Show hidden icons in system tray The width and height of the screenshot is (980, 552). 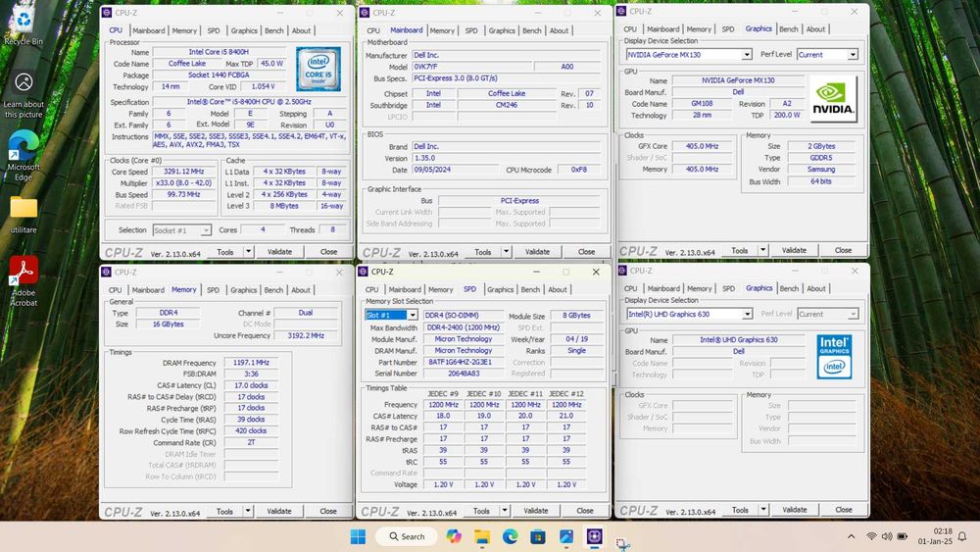851,536
